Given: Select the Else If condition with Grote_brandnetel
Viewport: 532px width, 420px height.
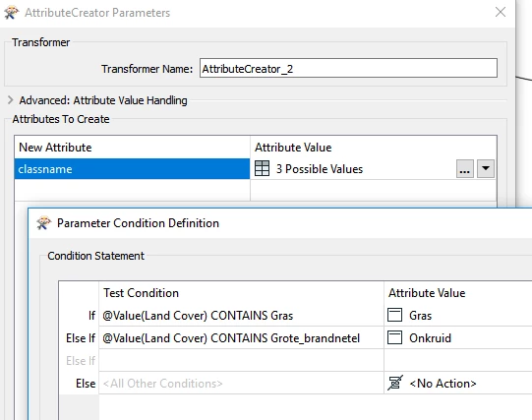Looking at the screenshot, I should (x=241, y=338).
